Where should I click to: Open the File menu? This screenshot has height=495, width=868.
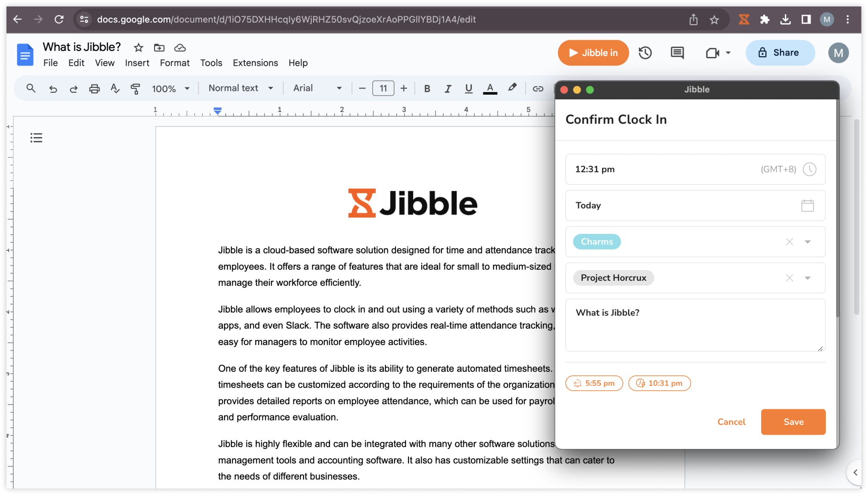50,63
